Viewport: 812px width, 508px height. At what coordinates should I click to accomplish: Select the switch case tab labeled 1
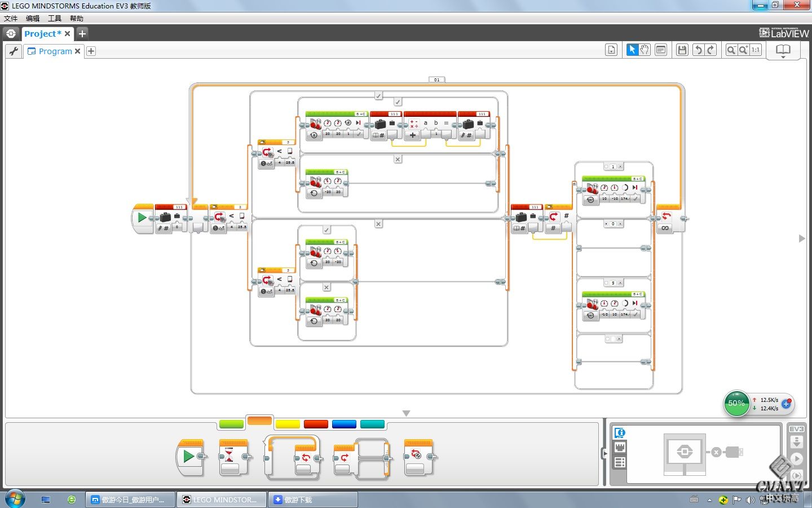pos(613,167)
